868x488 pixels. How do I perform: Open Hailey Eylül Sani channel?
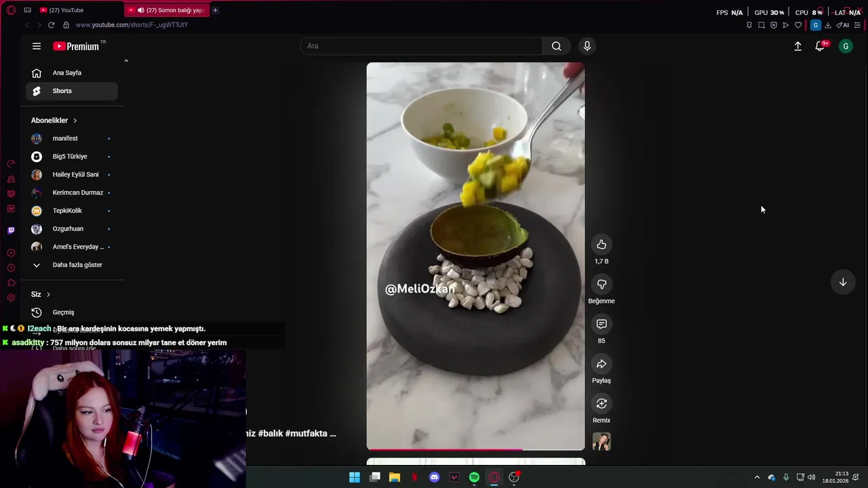[72, 174]
